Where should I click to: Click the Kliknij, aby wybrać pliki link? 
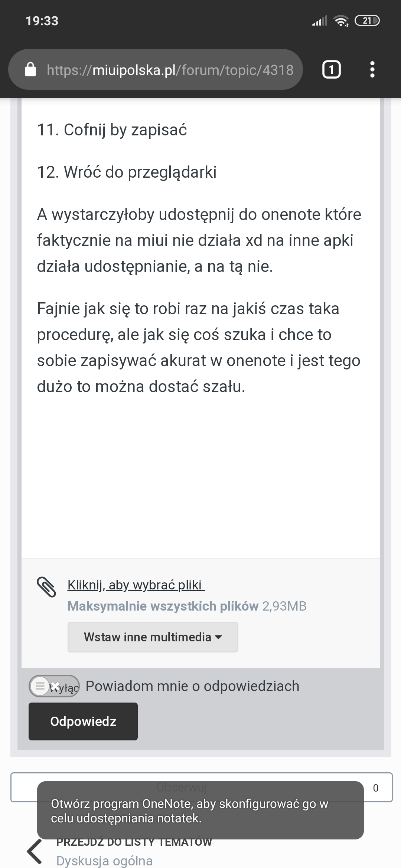coord(136,585)
